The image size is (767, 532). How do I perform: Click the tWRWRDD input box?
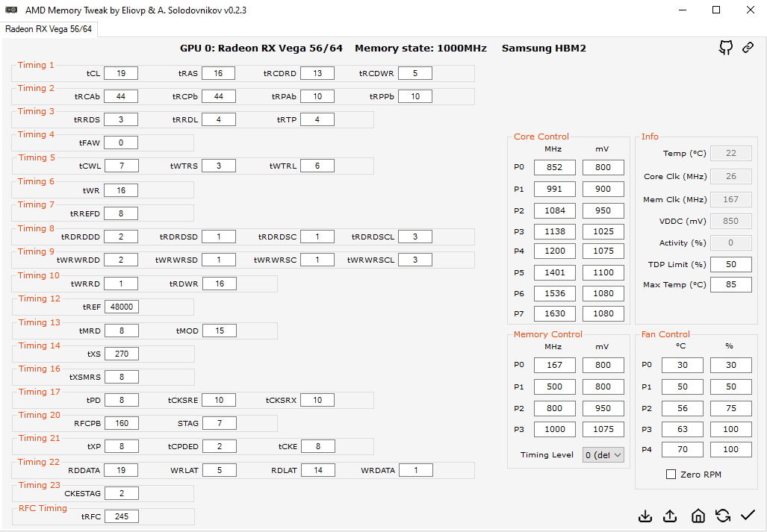click(121, 260)
